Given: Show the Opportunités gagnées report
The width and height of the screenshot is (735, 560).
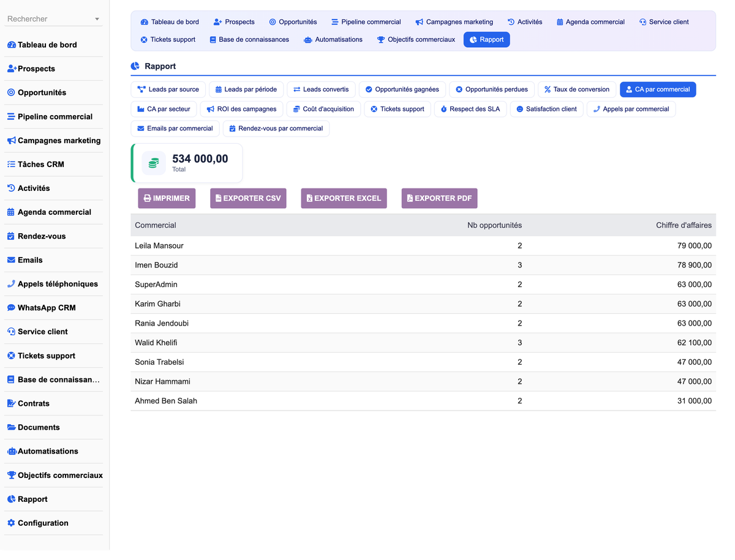Looking at the screenshot, I should click(x=402, y=89).
